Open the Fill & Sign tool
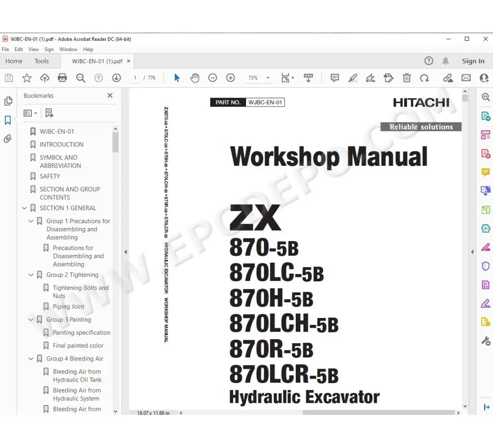Screen dimensions: 493x448 click(389, 78)
